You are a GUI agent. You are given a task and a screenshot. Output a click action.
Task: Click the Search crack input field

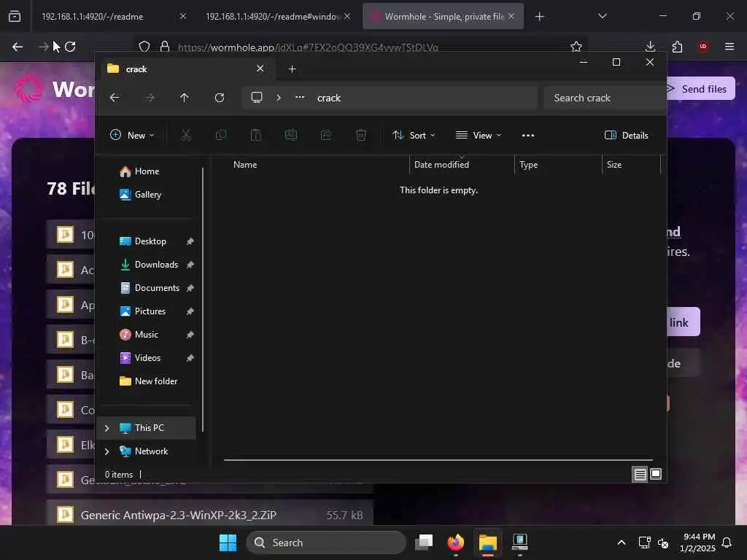tap(605, 98)
